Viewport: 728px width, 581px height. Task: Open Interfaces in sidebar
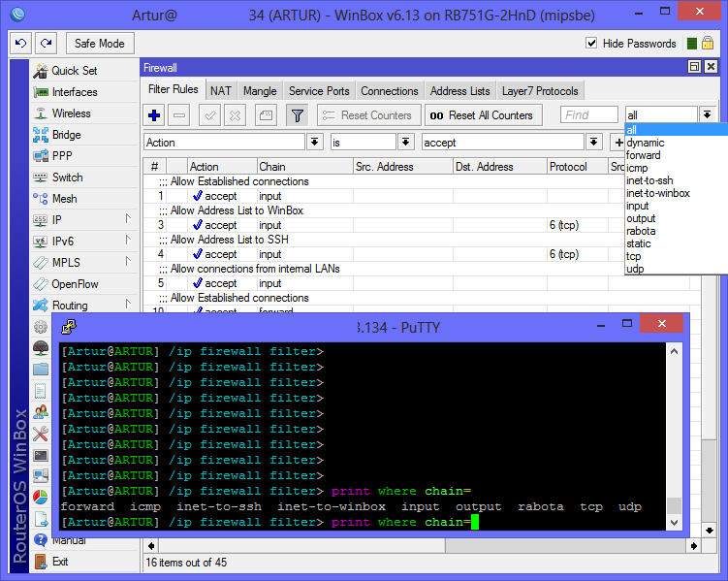tap(85, 92)
